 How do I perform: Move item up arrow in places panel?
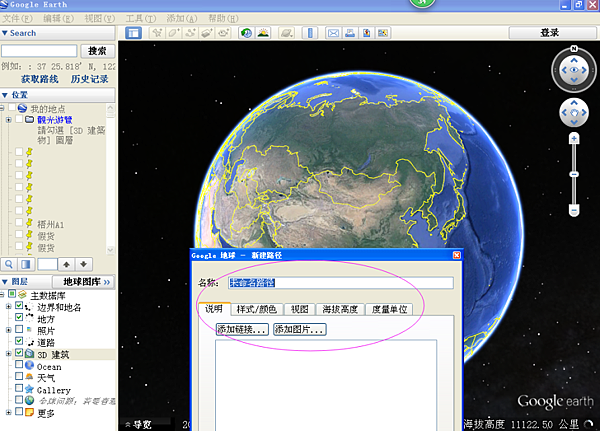pos(67,264)
